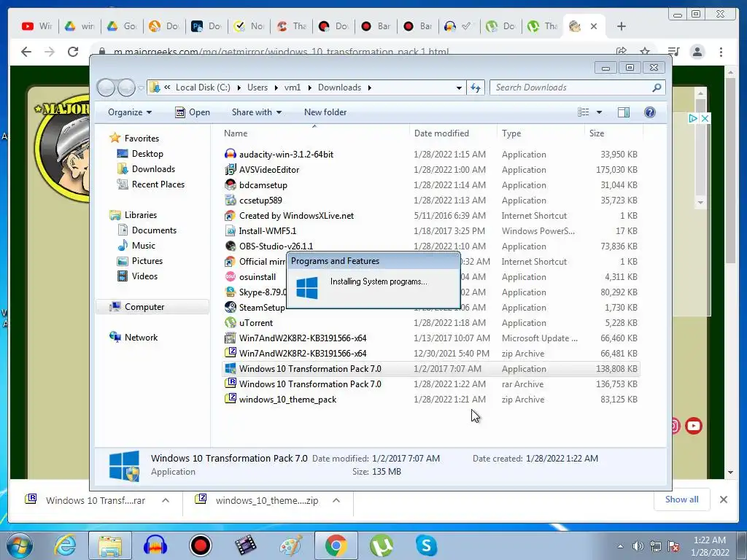This screenshot has width=747, height=560.
Task: Open the change-view options arrow
Action: pyautogui.click(x=600, y=112)
